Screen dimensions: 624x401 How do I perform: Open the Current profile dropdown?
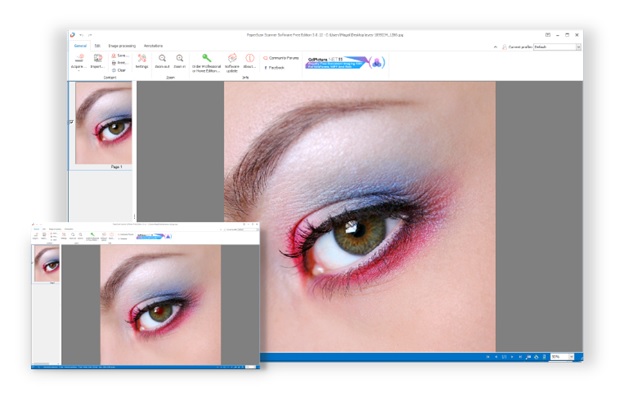(x=557, y=47)
